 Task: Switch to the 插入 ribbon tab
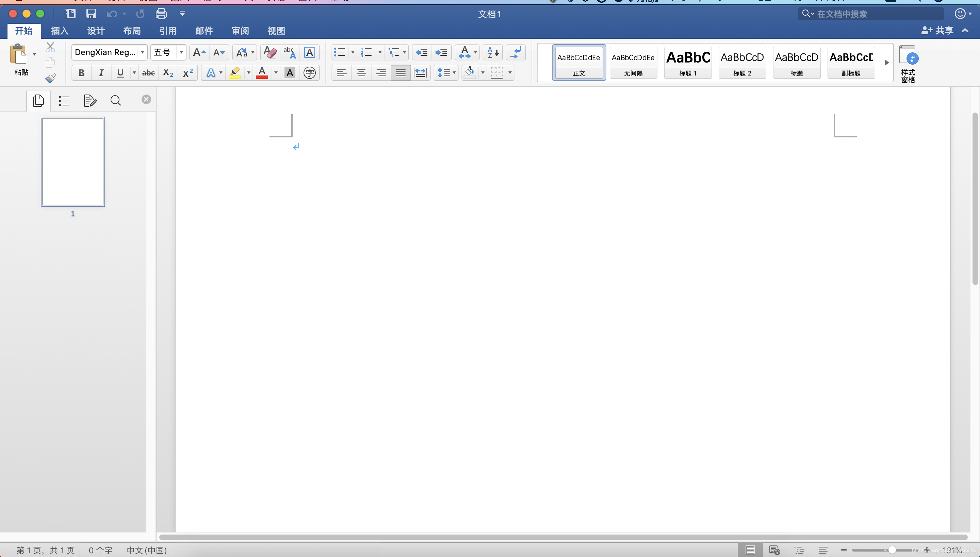(60, 31)
